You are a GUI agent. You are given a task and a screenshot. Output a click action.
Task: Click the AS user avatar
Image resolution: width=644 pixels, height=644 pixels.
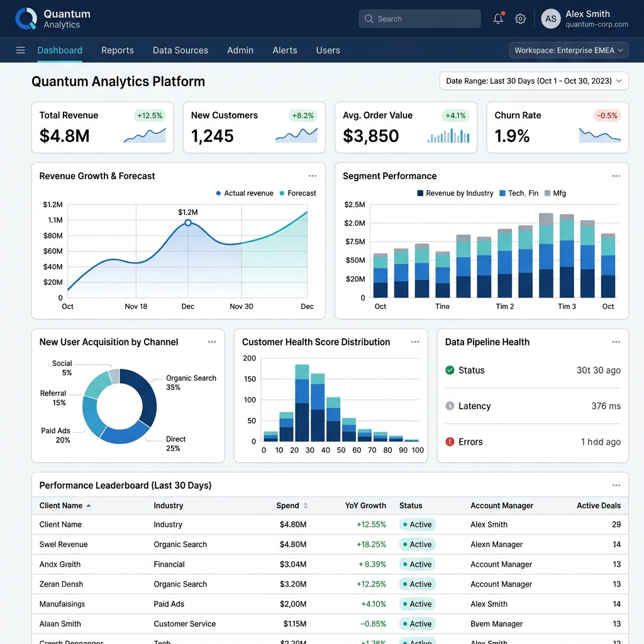551,19
